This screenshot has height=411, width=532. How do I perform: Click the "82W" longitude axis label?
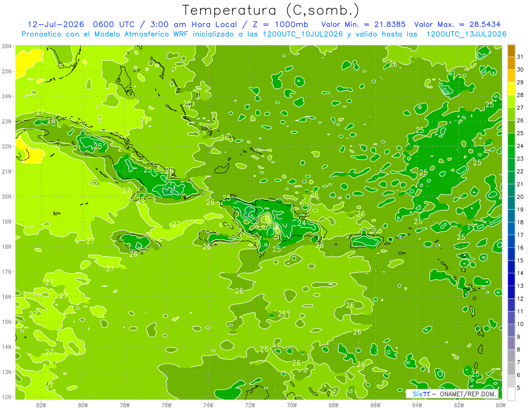[x=41, y=404]
